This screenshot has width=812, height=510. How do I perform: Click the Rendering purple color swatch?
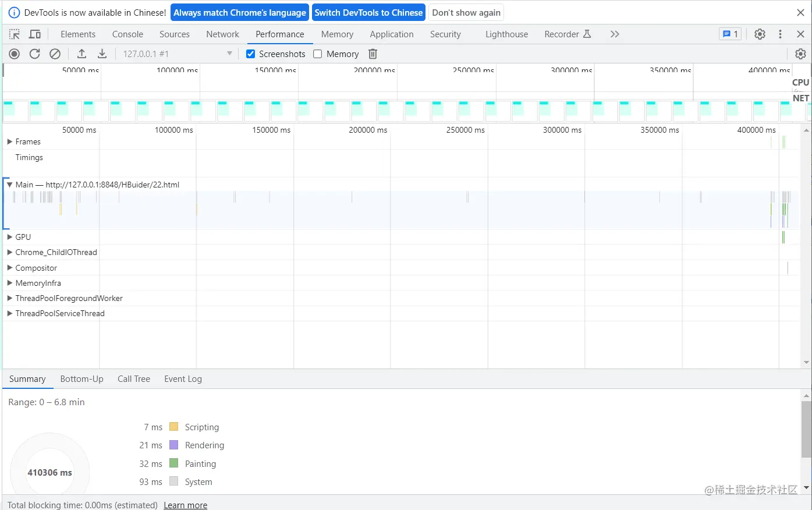(173, 445)
